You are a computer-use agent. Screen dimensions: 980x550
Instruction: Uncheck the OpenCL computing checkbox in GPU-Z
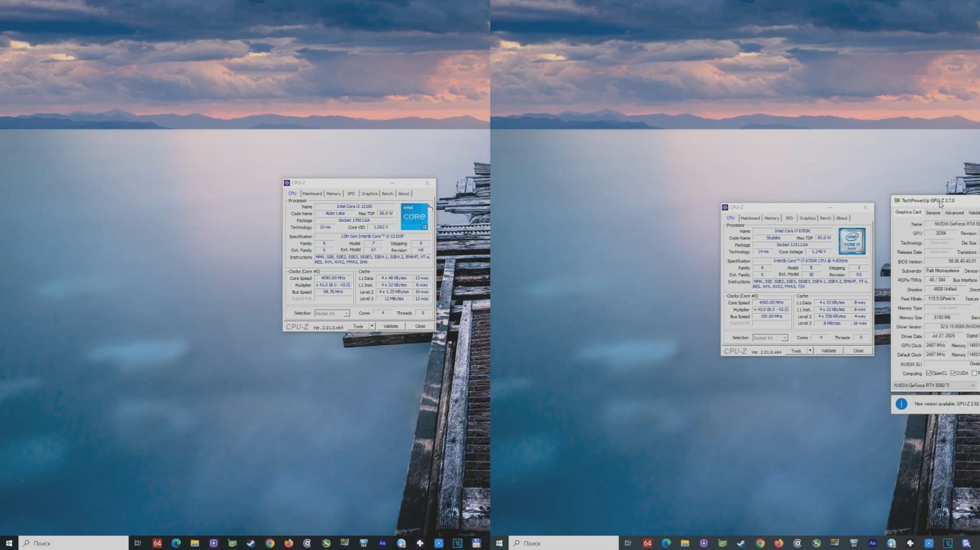(x=928, y=373)
